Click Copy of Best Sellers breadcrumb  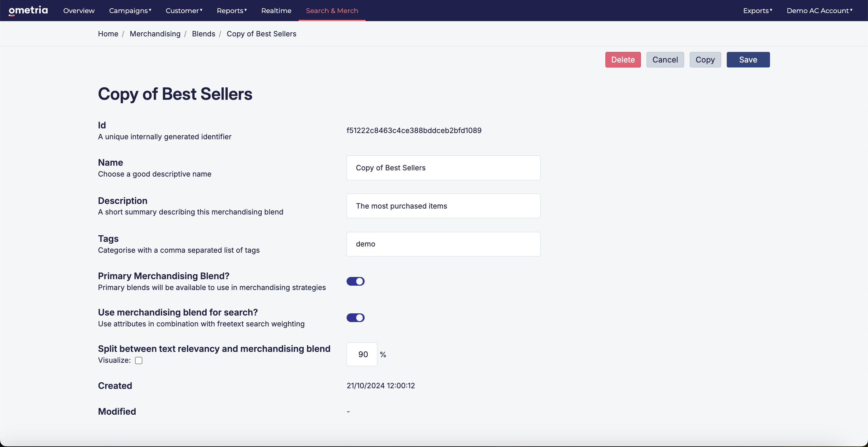click(x=261, y=34)
